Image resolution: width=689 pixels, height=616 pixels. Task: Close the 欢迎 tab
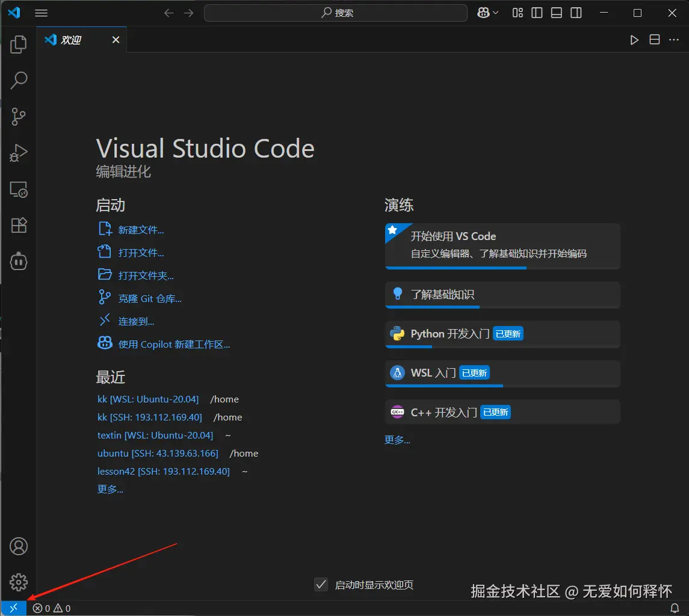coord(116,40)
